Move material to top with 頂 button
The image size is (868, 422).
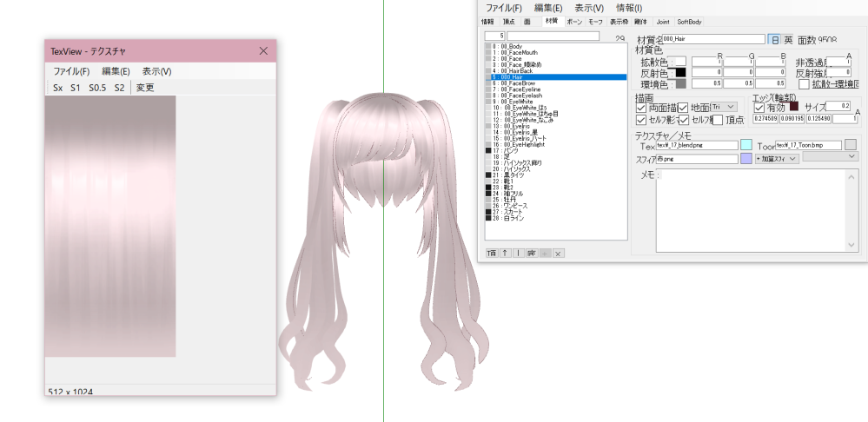pyautogui.click(x=491, y=254)
